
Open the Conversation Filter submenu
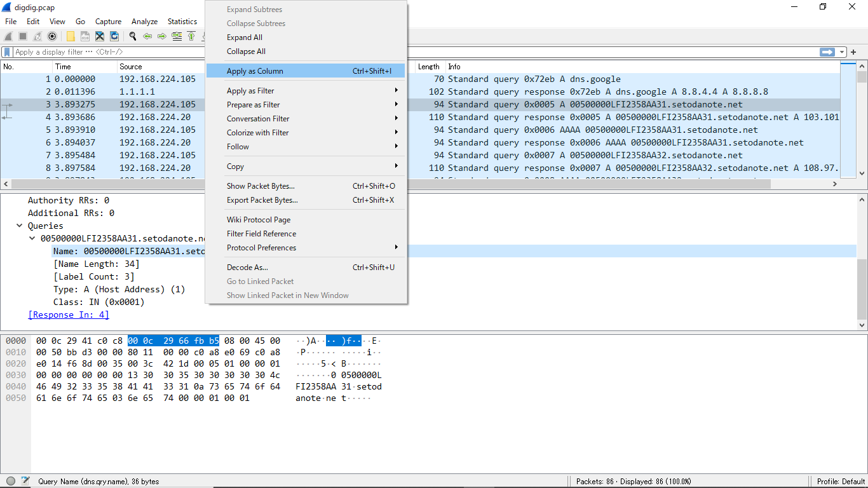(306, 119)
